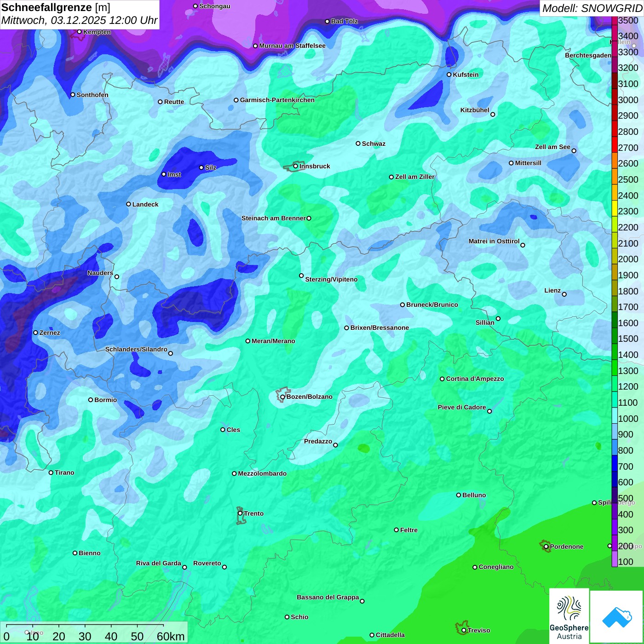
Task: Click the 'Zell am See' label
Action: click(552, 147)
